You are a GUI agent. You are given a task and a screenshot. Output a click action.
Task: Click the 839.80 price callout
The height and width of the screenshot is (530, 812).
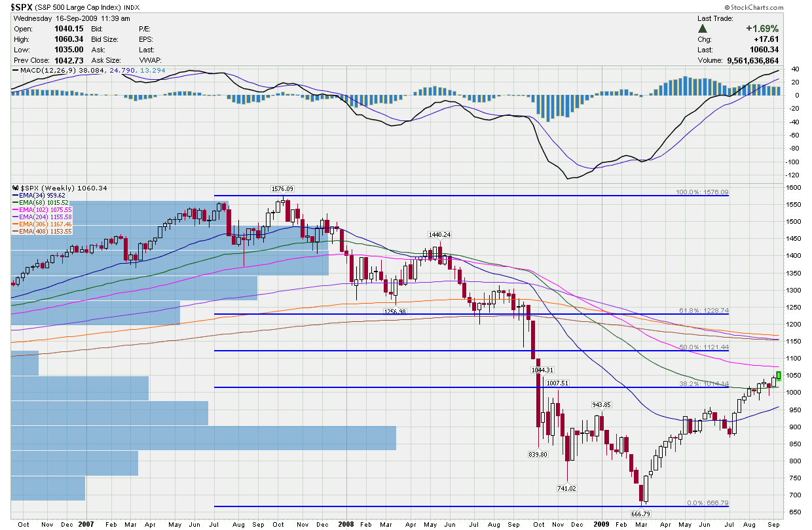tap(538, 453)
